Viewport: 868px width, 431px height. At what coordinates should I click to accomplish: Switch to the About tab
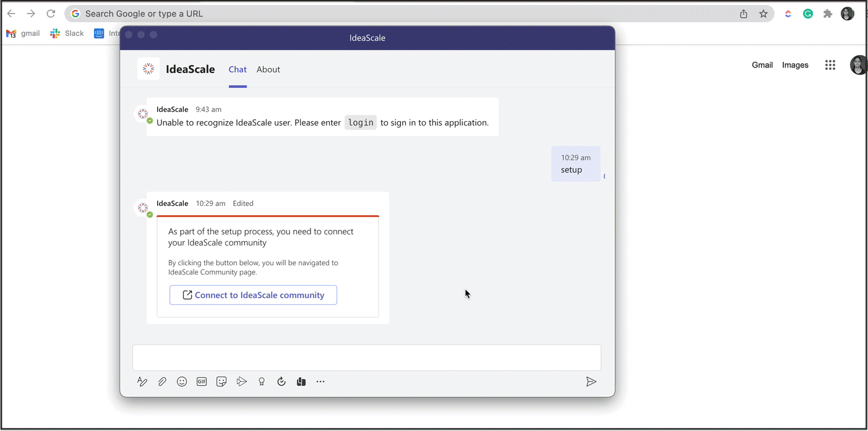coord(269,69)
